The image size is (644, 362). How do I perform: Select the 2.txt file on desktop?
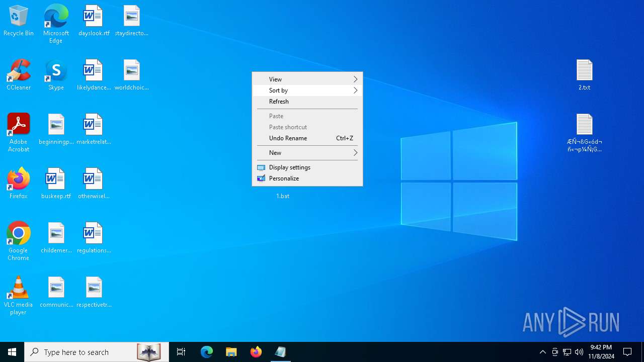(x=584, y=75)
